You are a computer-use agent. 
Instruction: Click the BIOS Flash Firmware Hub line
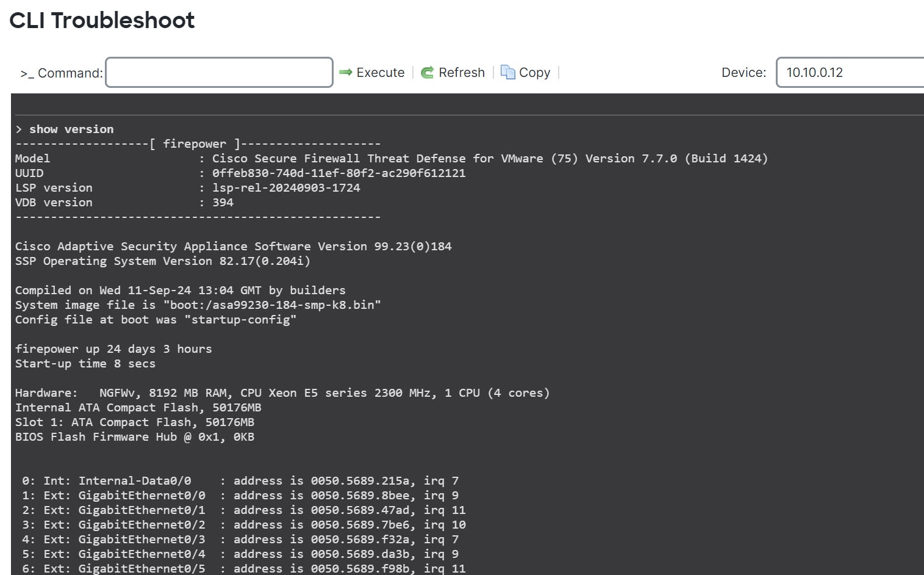[x=135, y=436]
